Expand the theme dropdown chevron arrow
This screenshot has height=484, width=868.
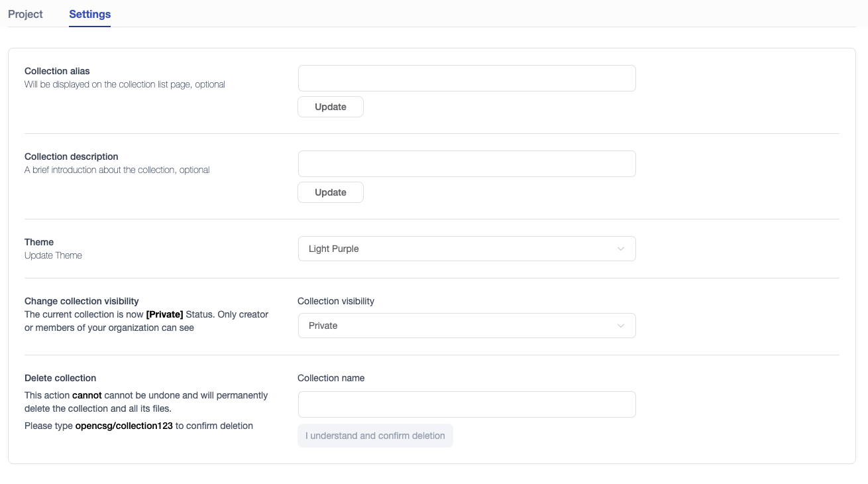click(x=621, y=249)
